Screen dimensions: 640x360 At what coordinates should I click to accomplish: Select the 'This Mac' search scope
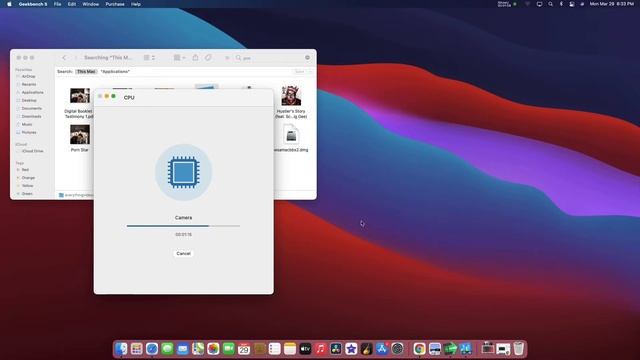86,71
